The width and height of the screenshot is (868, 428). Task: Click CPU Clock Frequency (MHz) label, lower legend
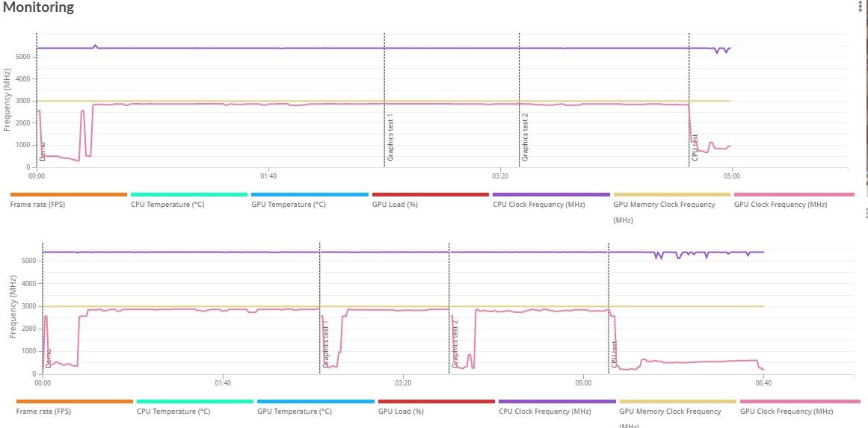(545, 412)
